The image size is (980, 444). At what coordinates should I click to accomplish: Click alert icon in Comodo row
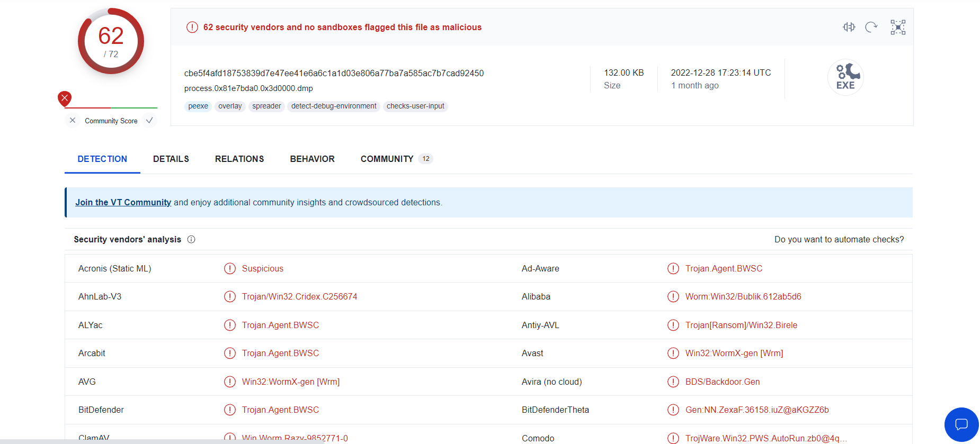tap(673, 438)
